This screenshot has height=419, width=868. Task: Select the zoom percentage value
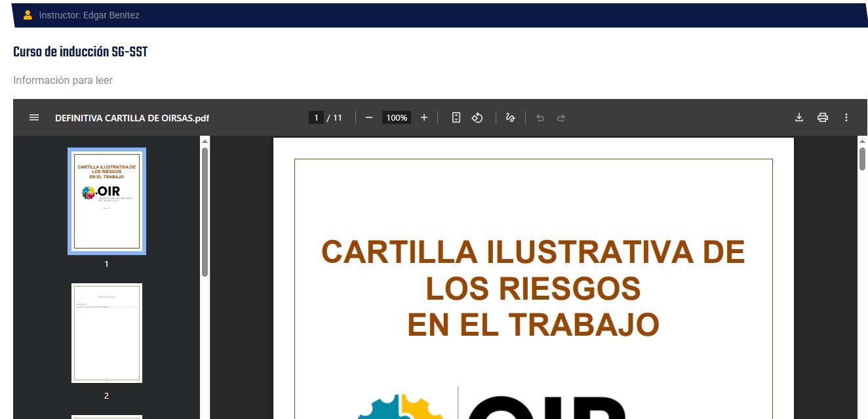click(x=397, y=117)
